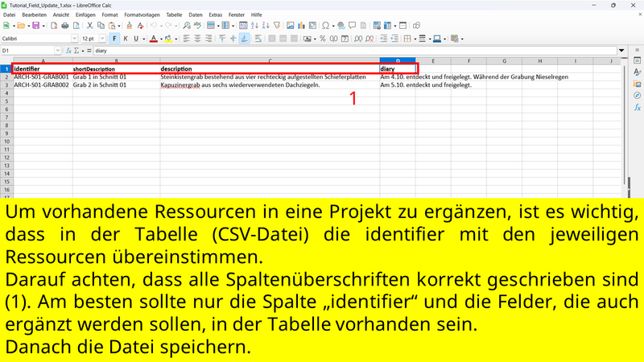Open sidebar Functions fx panel icon

637,107
